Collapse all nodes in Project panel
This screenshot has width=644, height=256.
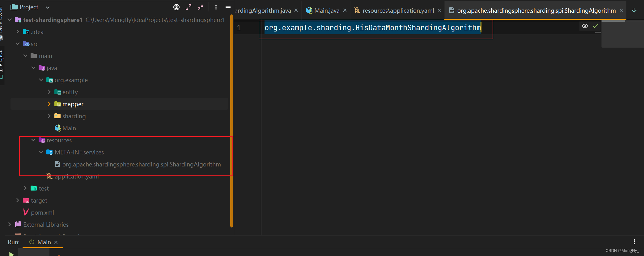[201, 7]
